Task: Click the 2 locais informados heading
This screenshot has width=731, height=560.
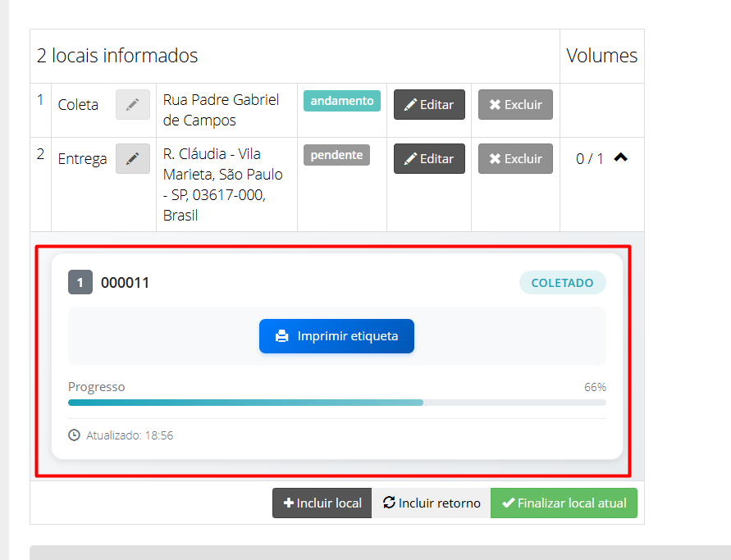Action: tap(117, 56)
